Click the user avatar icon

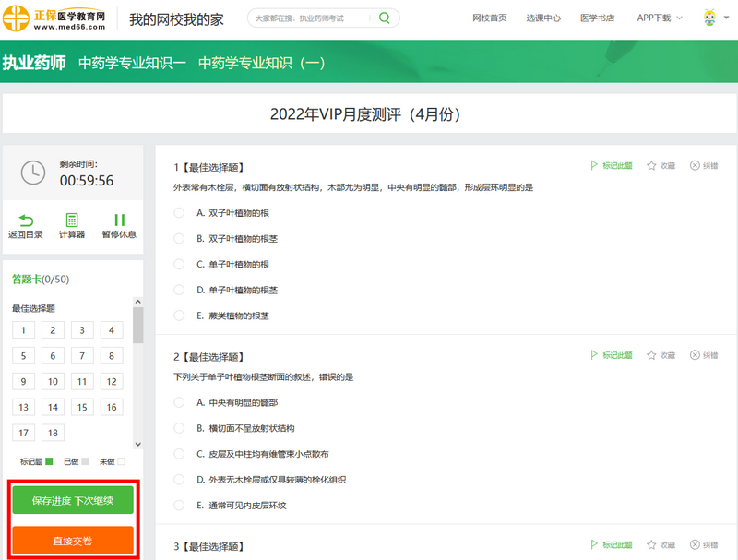tap(709, 18)
